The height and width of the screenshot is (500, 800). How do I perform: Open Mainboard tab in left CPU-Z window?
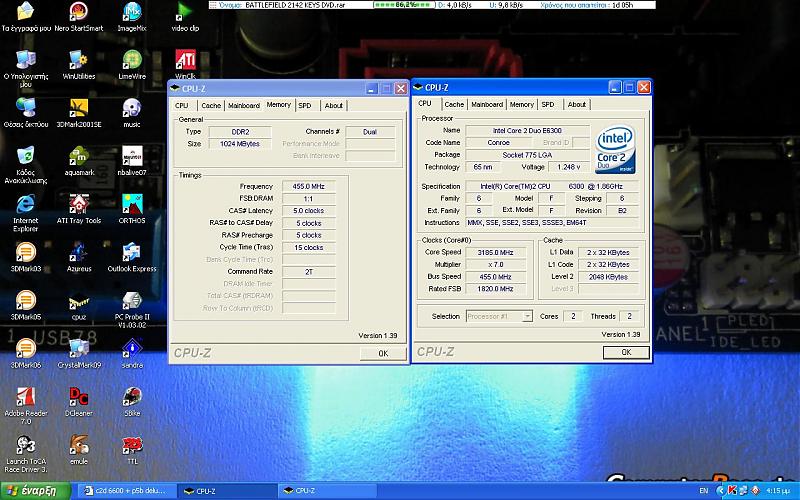coord(243,106)
